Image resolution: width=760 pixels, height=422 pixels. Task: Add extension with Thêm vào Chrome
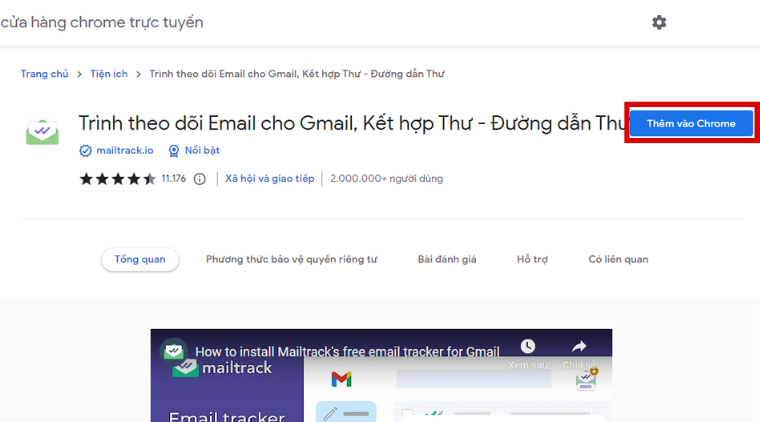[x=691, y=124]
